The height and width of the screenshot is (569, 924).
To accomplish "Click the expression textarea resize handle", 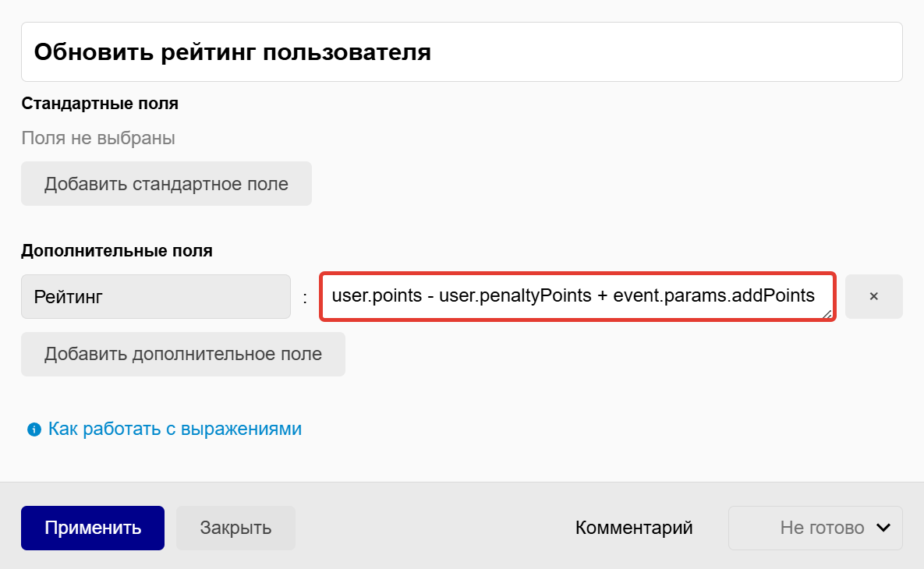I will click(x=827, y=315).
